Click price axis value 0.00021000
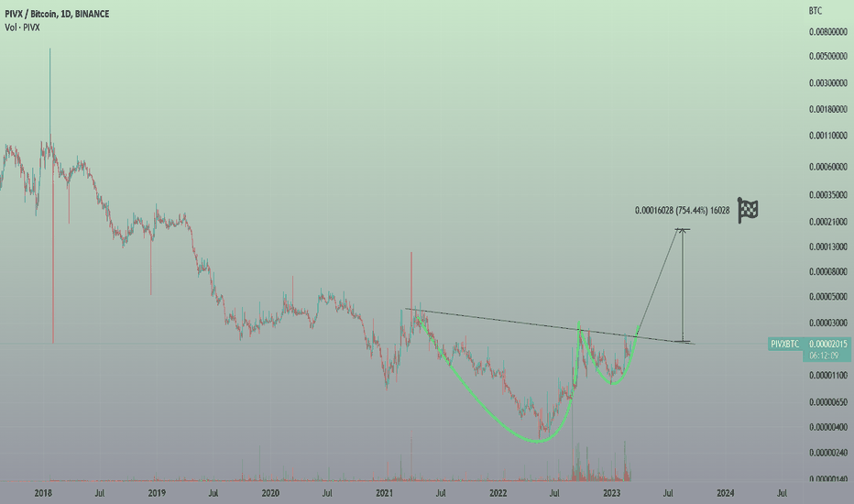 click(827, 222)
